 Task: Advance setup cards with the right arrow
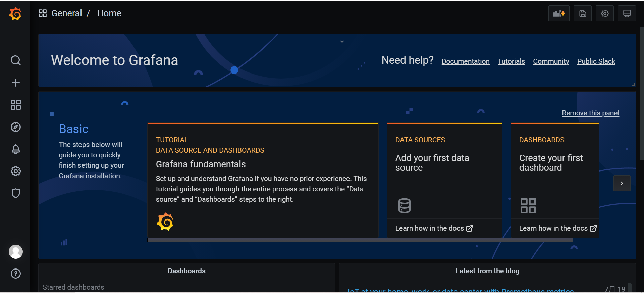[622, 183]
